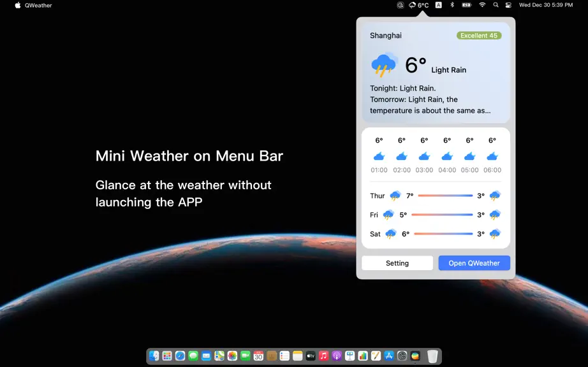Open Control Center icon
Image resolution: width=588 pixels, height=367 pixels.
click(x=508, y=5)
